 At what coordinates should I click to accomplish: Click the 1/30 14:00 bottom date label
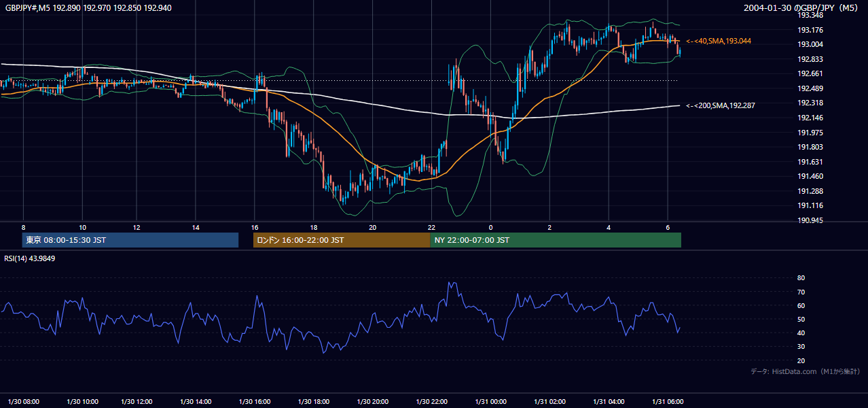pyautogui.click(x=196, y=401)
